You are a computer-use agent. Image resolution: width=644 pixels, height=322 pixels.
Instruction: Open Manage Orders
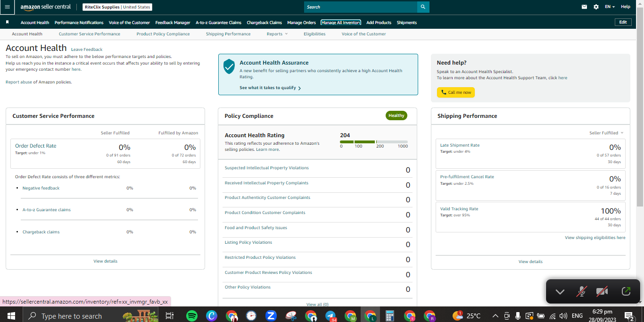(302, 23)
